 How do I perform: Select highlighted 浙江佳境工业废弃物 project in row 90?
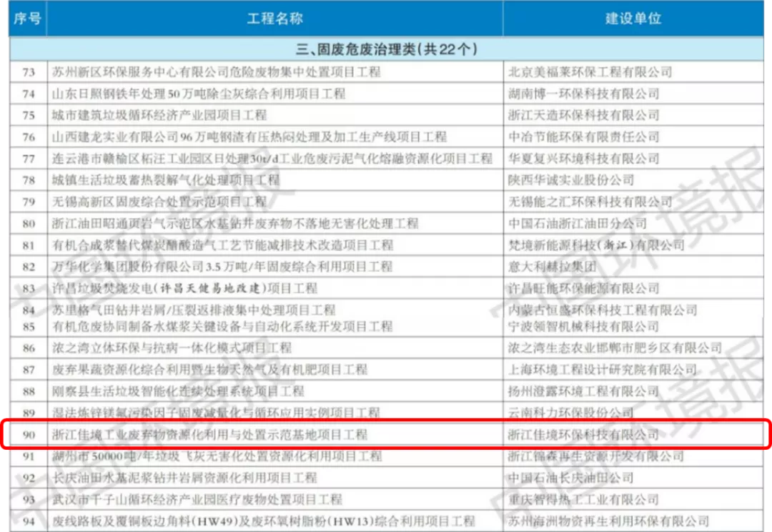(209, 435)
